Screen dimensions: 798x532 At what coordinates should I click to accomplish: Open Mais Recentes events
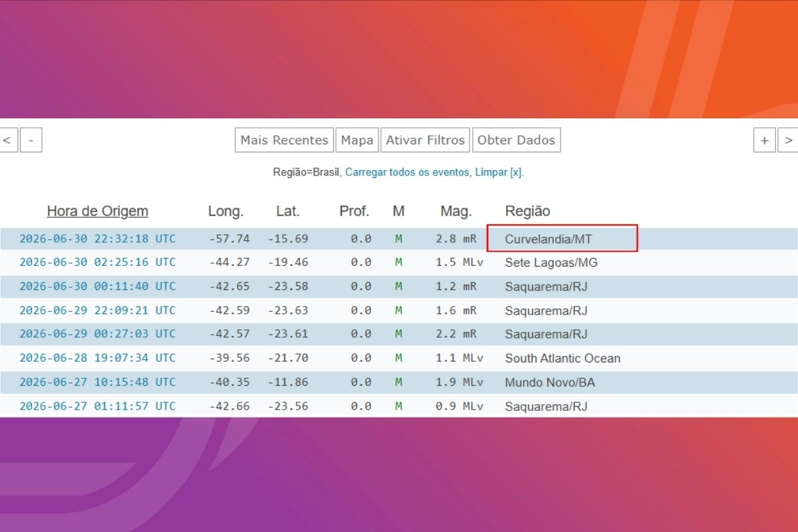pyautogui.click(x=284, y=140)
